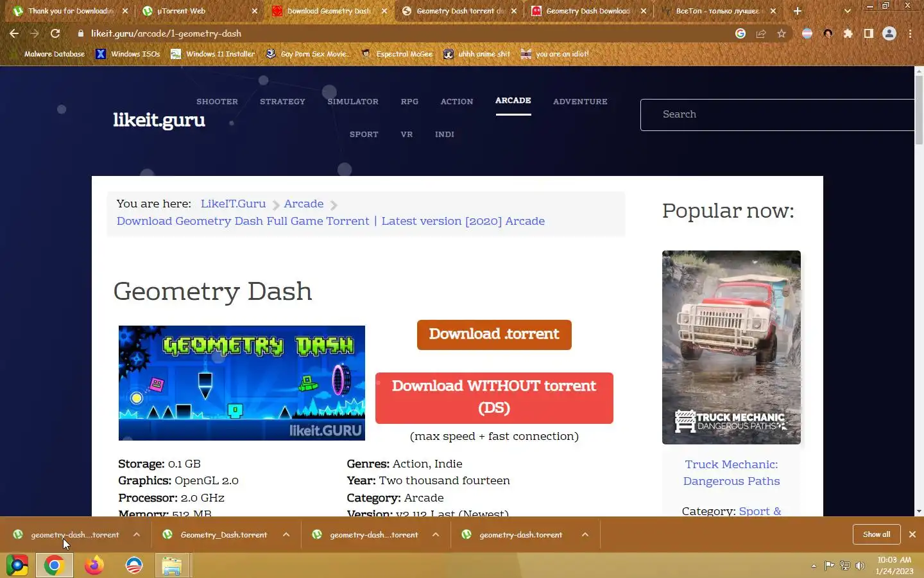The width and height of the screenshot is (924, 578).
Task: Open the tab search chevron
Action: click(x=848, y=11)
